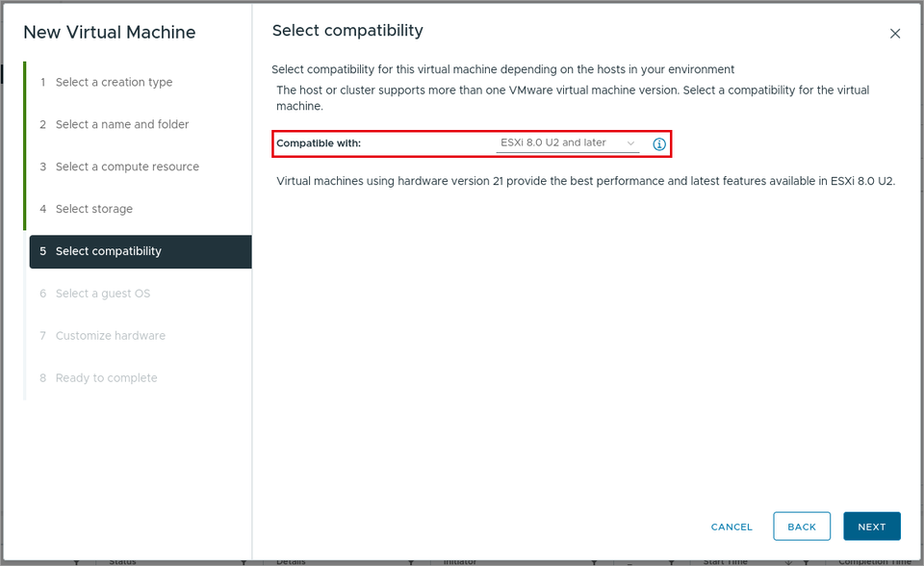This screenshot has width=924, height=566.
Task: Click the BACK button
Action: pyautogui.click(x=802, y=527)
